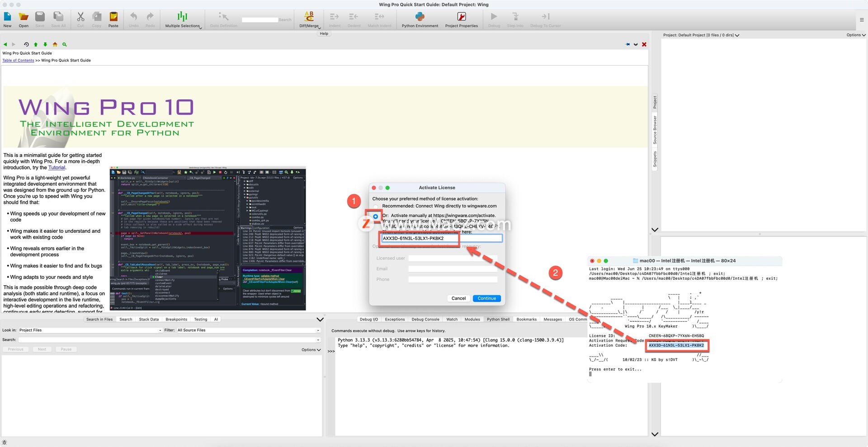Click the Step Into toolbar icon
Image resolution: width=868 pixels, height=447 pixels.
(x=515, y=17)
